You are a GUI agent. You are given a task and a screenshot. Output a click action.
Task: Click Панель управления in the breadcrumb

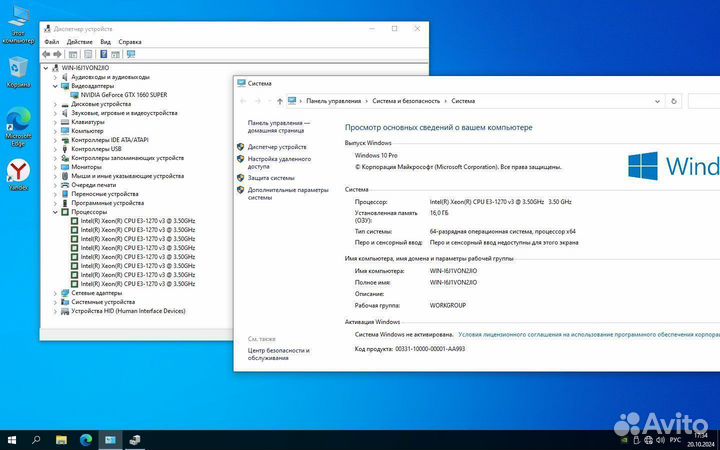pyautogui.click(x=334, y=101)
